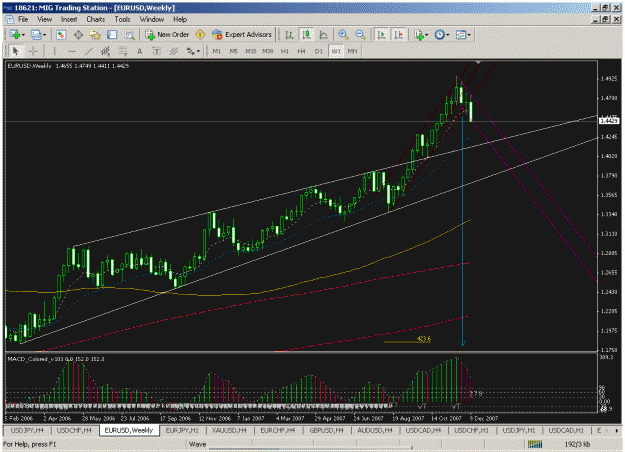Switch to M1 timeframe

[216, 51]
